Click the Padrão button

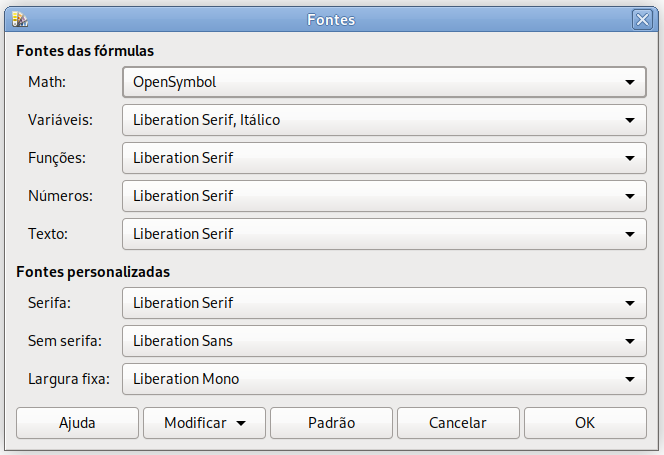point(331,423)
